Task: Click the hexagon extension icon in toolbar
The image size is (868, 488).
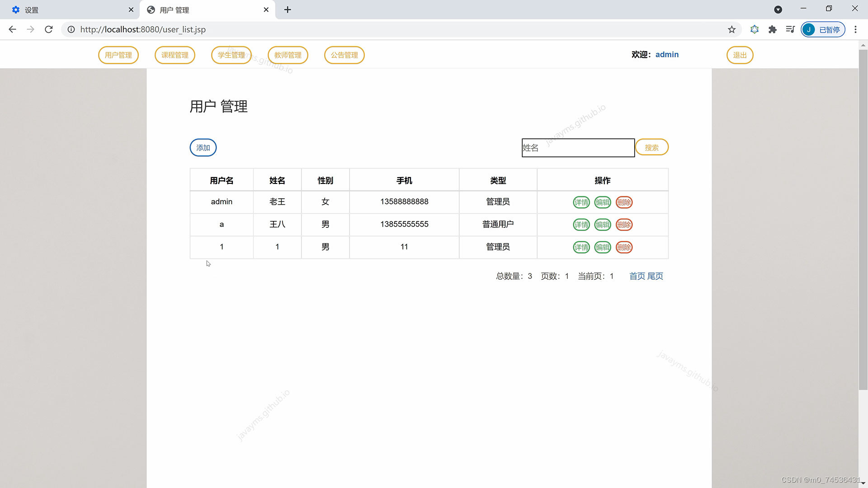Action: pos(754,29)
